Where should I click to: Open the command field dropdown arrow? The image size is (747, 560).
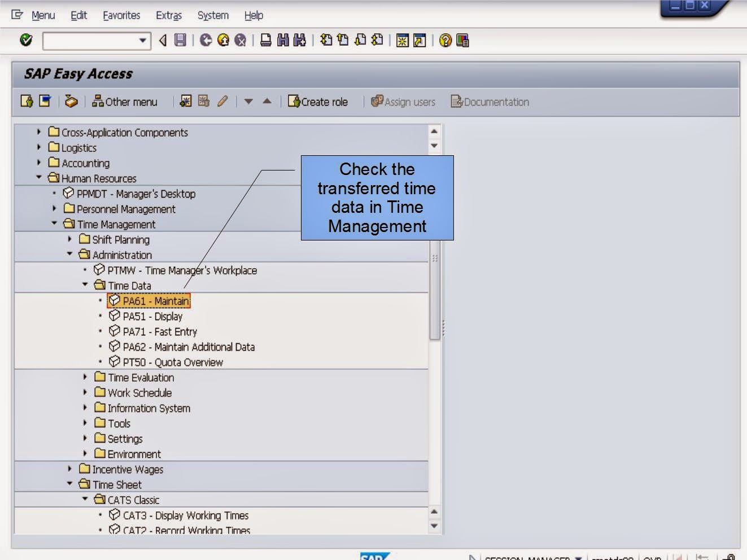pos(143,40)
